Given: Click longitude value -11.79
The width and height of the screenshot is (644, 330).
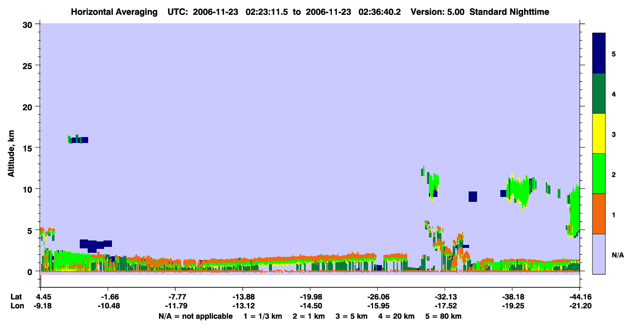Looking at the screenshot, I should point(175,306).
